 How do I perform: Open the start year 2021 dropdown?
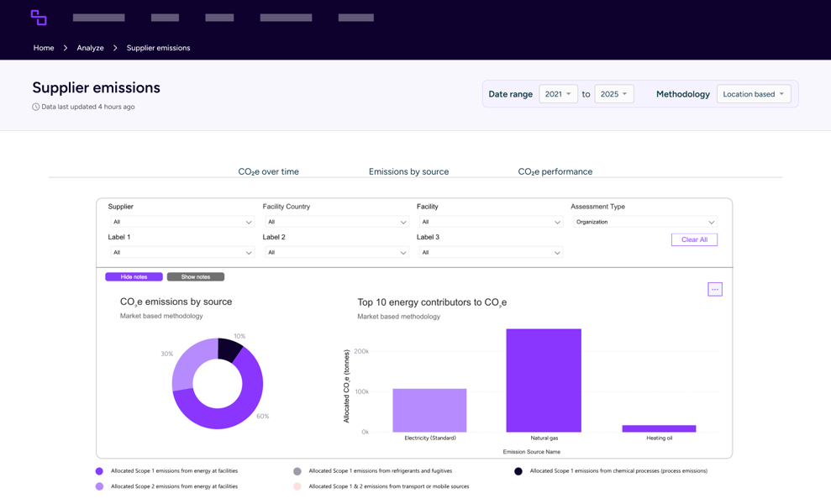click(x=558, y=94)
